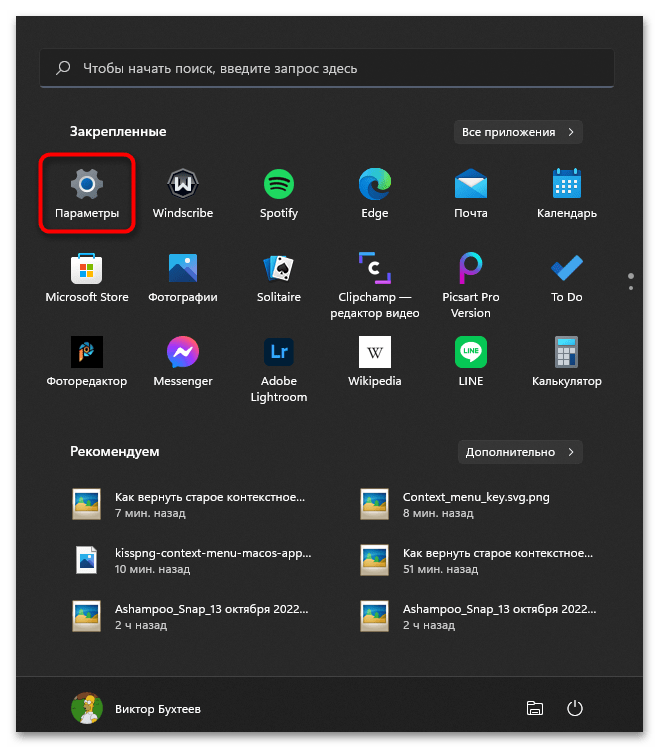Open Clipchamp video editor
The image size is (659, 748).
tap(375, 285)
